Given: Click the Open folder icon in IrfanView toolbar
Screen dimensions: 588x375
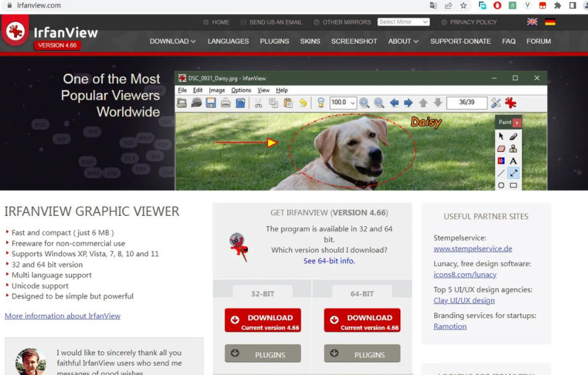Looking at the screenshot, I should click(182, 103).
